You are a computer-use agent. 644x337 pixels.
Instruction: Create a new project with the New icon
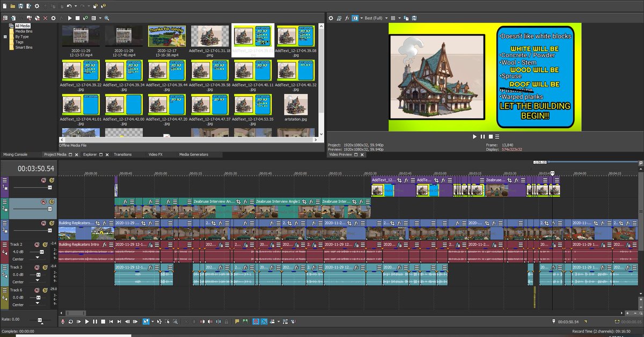(x=5, y=6)
